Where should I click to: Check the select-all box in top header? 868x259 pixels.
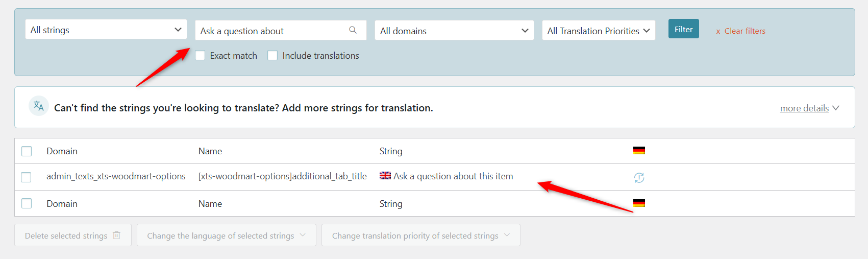pyautogui.click(x=27, y=151)
